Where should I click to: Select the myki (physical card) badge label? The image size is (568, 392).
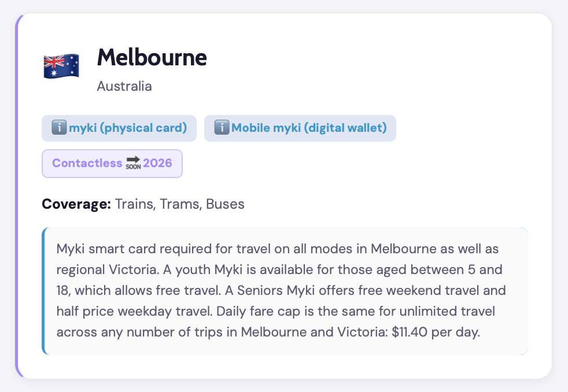tap(128, 128)
